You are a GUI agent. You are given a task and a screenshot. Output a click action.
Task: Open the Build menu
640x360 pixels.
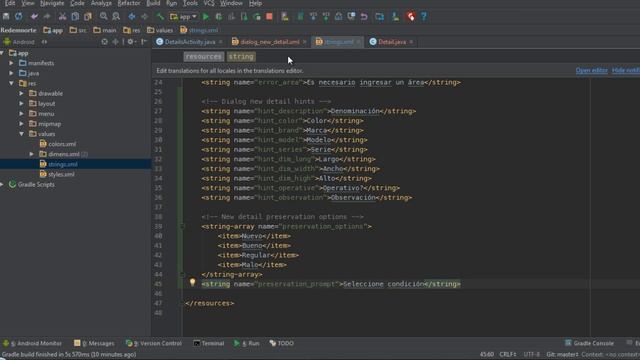click(x=153, y=3)
